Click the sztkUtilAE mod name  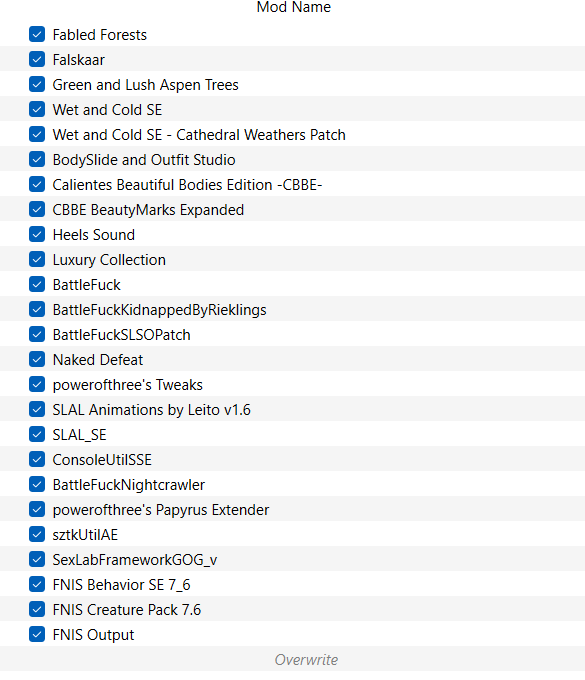click(85, 535)
